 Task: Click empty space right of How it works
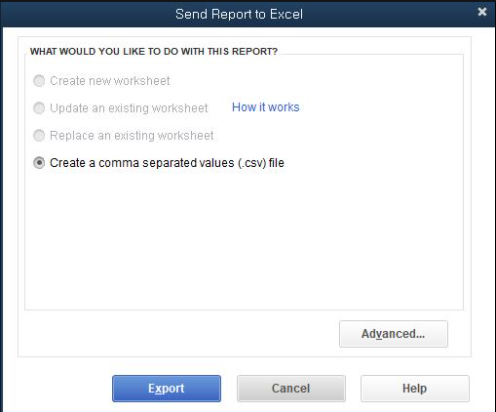[x=380, y=107]
